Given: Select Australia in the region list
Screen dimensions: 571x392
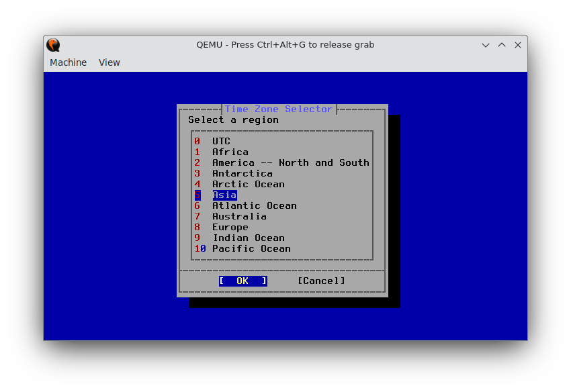Looking at the screenshot, I should tap(239, 216).
